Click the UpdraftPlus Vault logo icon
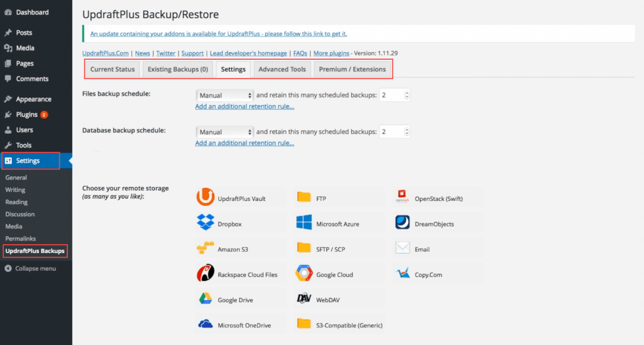 click(x=206, y=198)
